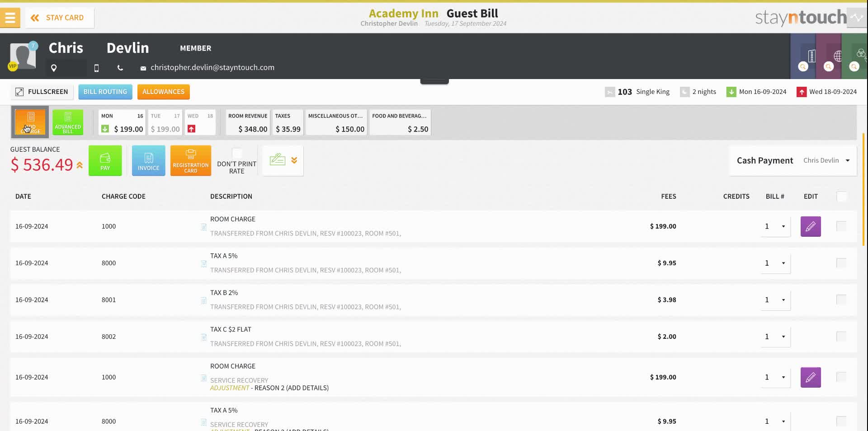Expand the guest card drawer handle
This screenshot has width=868, height=431.
434,81
